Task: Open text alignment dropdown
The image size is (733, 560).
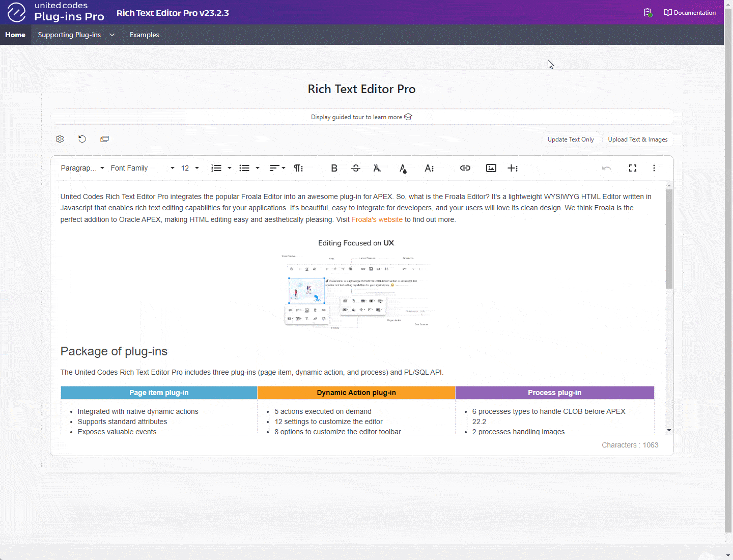Action: (x=277, y=168)
